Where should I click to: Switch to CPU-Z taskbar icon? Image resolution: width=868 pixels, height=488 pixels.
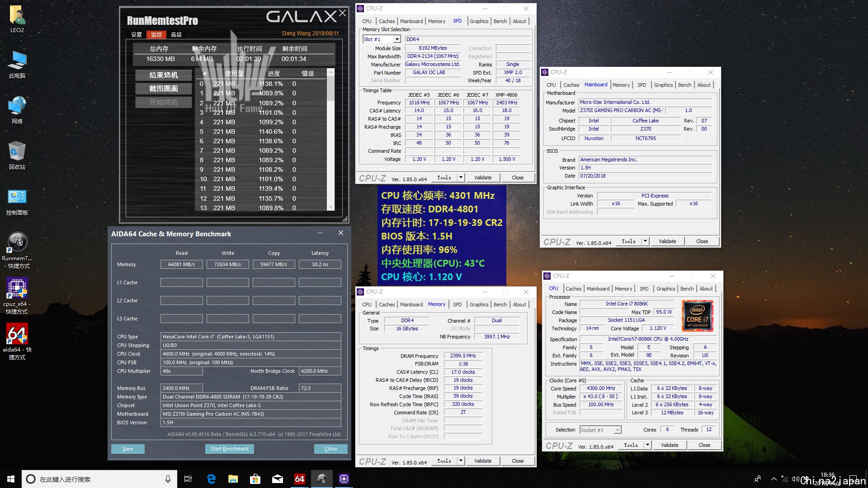pyautogui.click(x=344, y=479)
